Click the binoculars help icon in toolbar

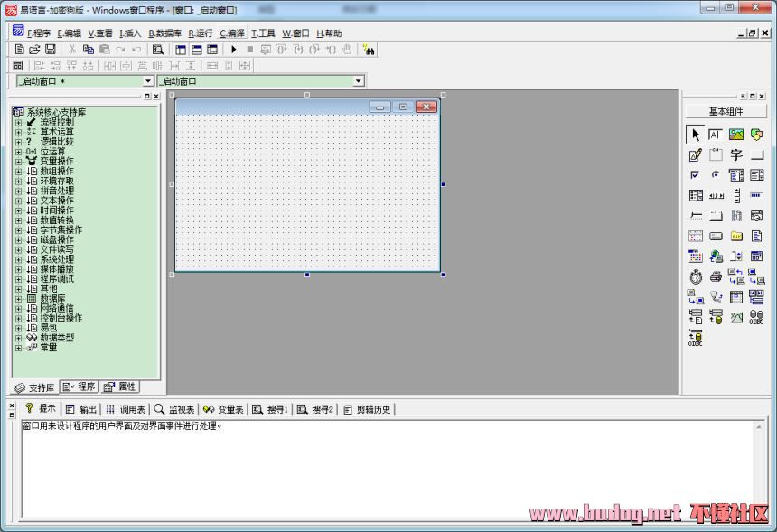pos(369,50)
